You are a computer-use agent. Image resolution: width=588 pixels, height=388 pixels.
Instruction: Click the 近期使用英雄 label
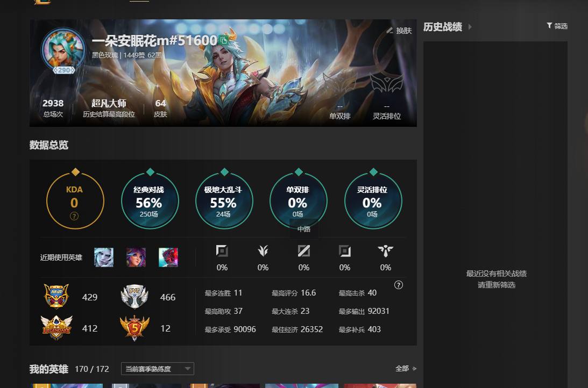coord(61,257)
